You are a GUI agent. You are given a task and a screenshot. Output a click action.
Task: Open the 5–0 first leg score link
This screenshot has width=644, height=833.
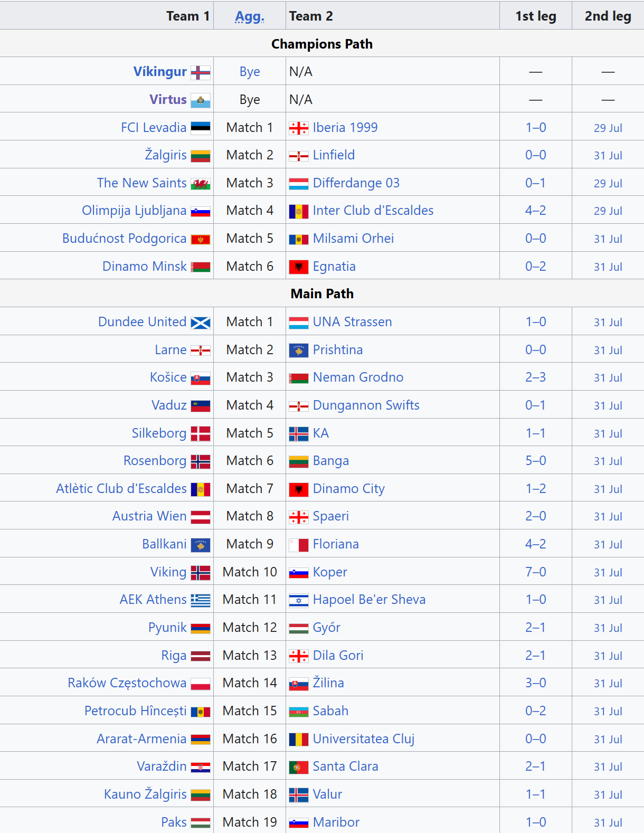536,461
